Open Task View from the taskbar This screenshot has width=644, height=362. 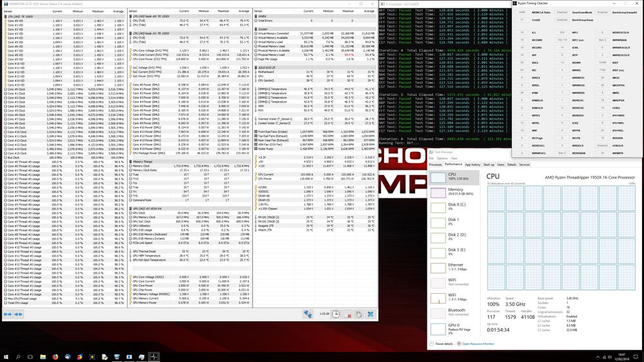pos(30,357)
